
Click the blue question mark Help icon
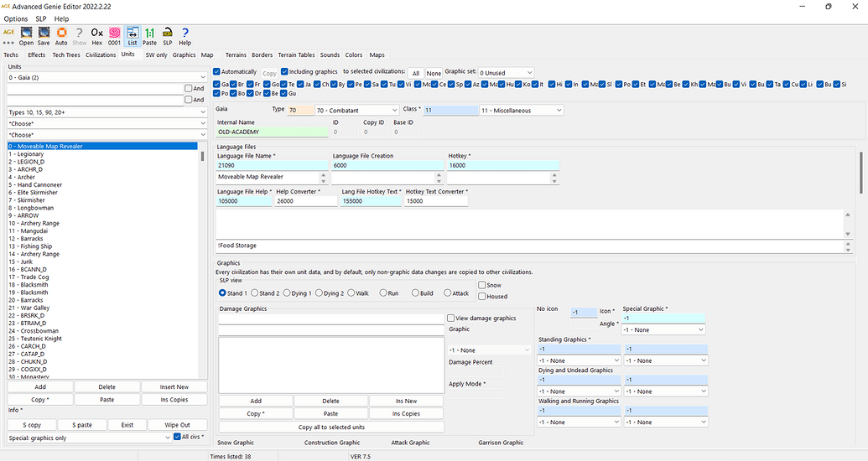point(185,34)
